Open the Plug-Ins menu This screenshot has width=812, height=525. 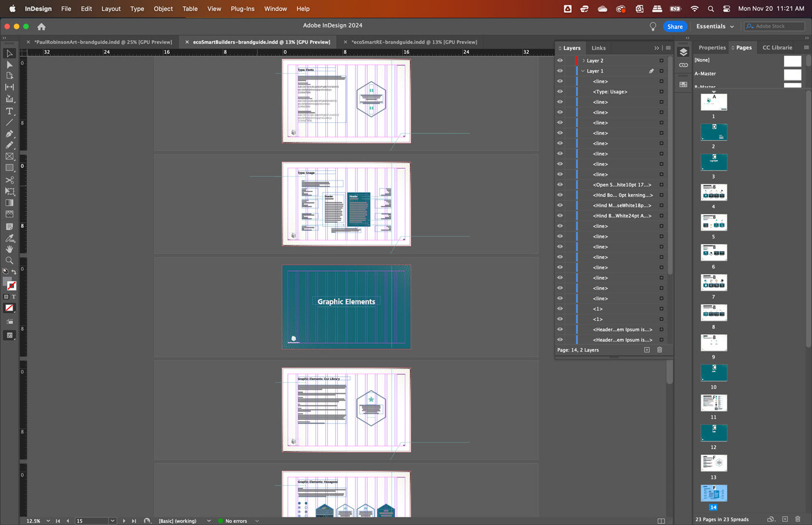click(x=242, y=9)
